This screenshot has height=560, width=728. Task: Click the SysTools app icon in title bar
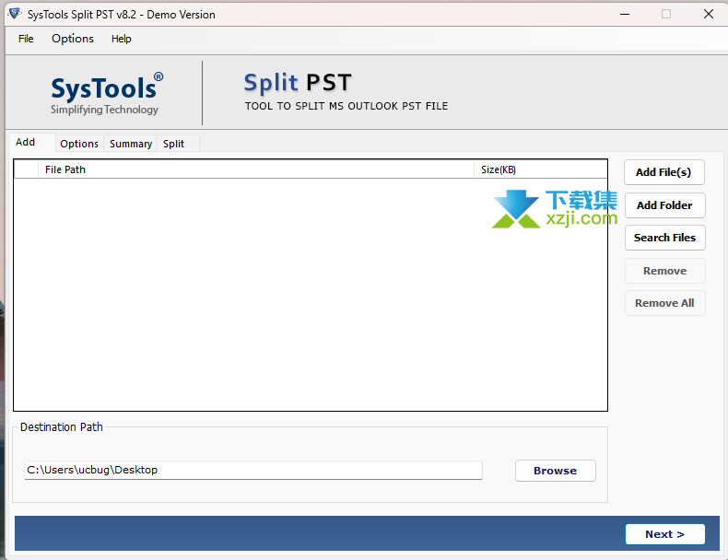[x=15, y=14]
